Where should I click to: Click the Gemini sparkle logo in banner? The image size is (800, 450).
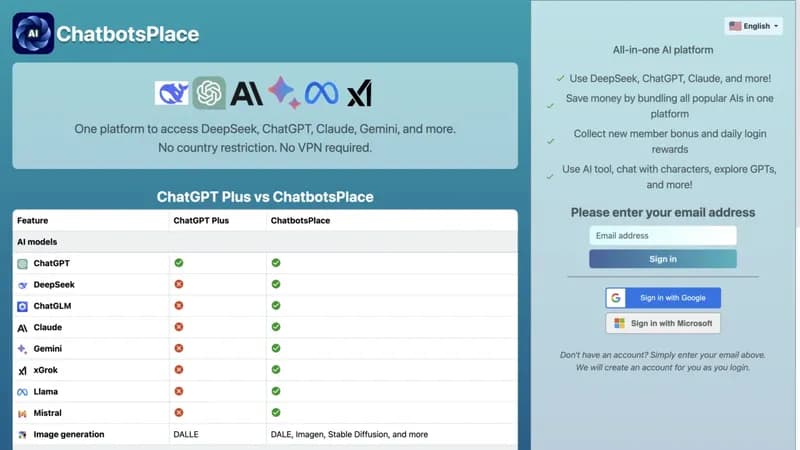(x=284, y=92)
